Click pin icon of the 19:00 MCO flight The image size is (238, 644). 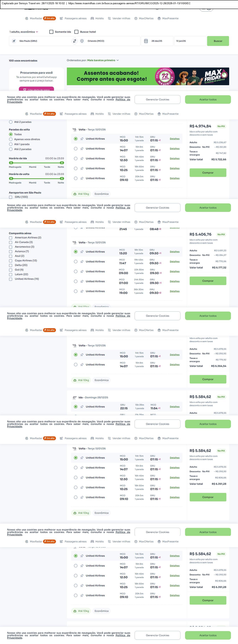tap(82, 291)
